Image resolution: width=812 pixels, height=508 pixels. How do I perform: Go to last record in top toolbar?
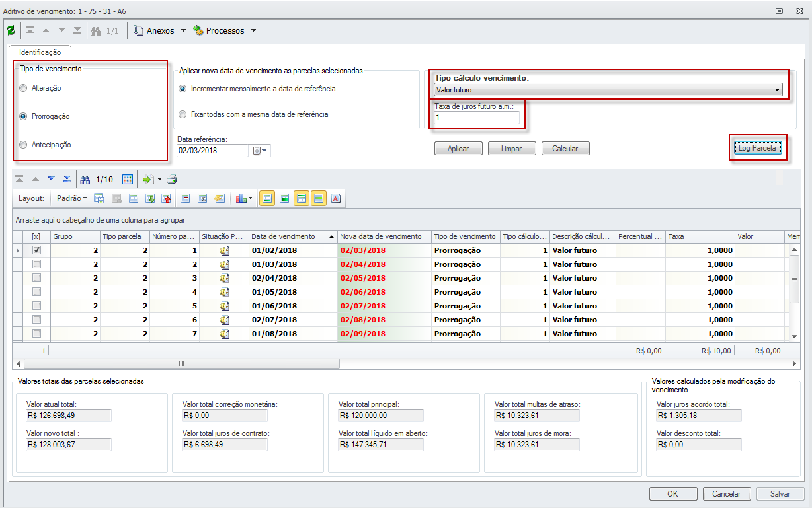pyautogui.click(x=77, y=30)
